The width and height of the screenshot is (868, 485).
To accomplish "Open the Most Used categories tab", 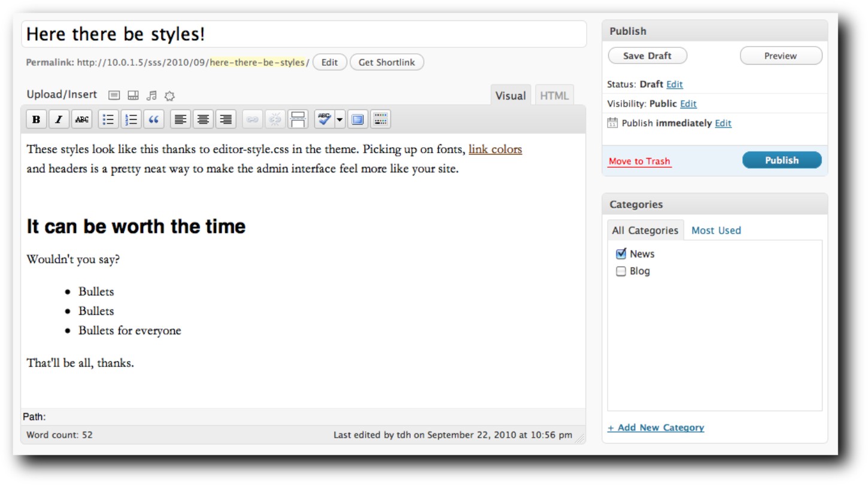I will pos(716,230).
